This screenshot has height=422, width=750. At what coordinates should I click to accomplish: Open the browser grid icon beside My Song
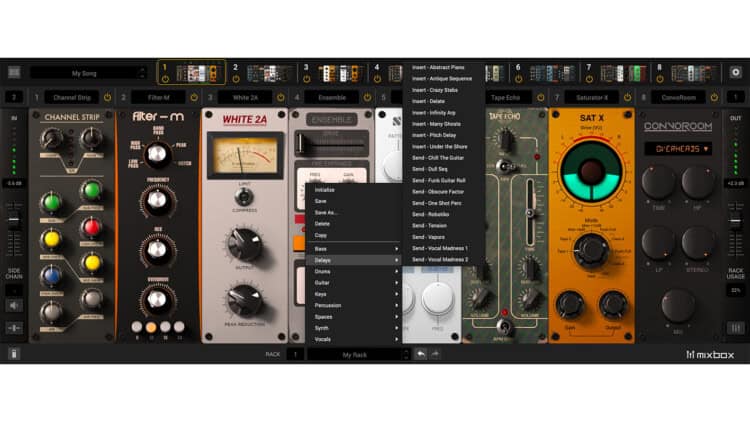tap(14, 73)
